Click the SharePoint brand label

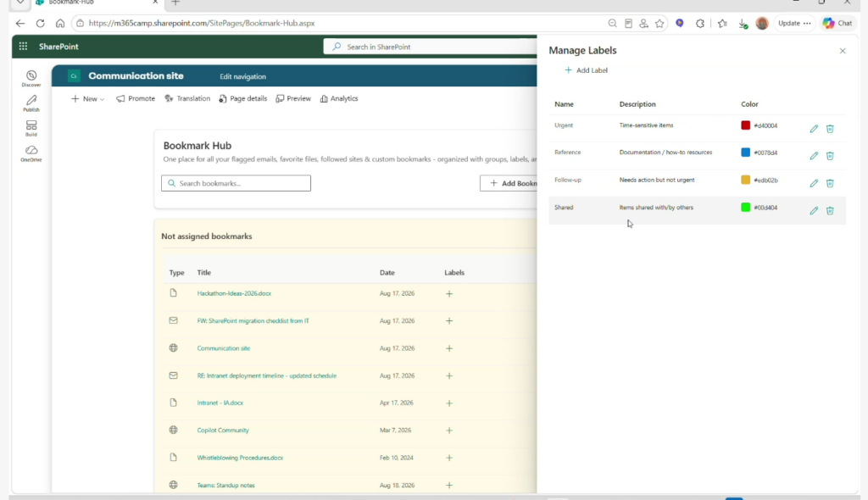click(x=58, y=47)
